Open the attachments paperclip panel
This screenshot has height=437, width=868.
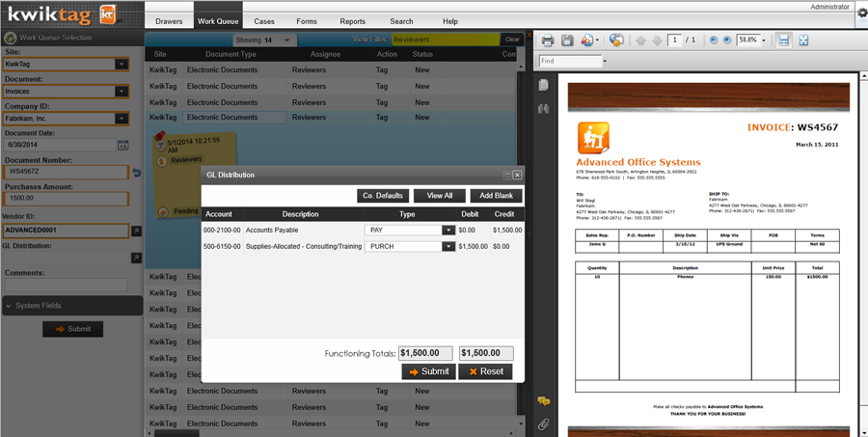tap(544, 424)
